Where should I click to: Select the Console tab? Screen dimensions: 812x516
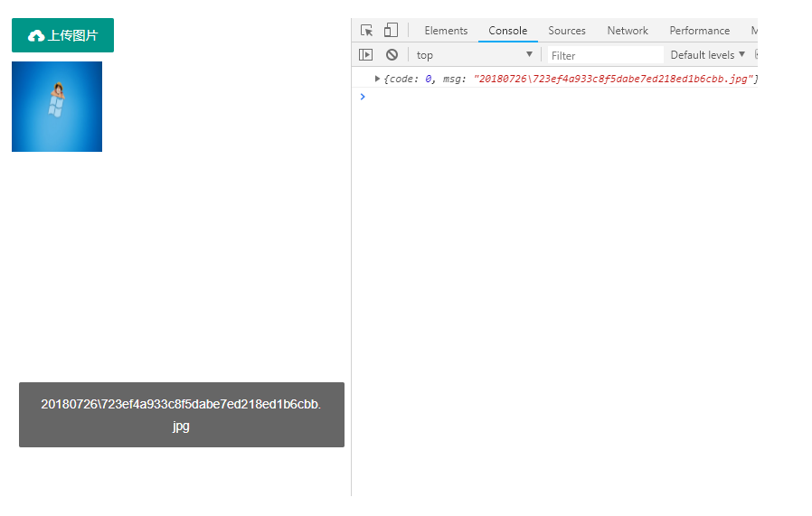point(508,31)
